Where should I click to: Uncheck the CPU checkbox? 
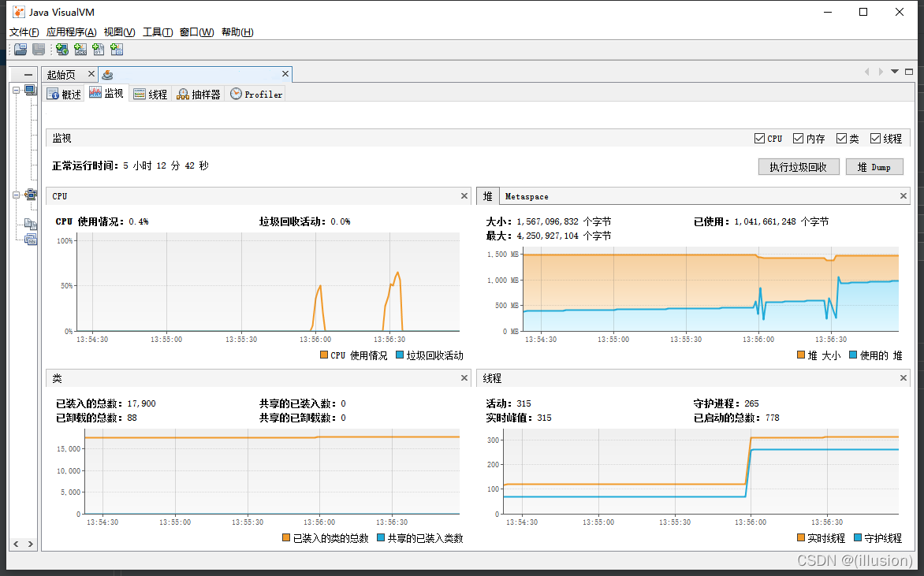coord(759,139)
